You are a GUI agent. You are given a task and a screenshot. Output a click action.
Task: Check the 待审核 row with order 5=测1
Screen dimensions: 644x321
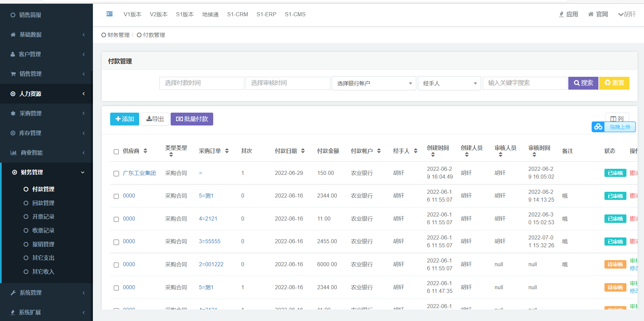(x=116, y=288)
